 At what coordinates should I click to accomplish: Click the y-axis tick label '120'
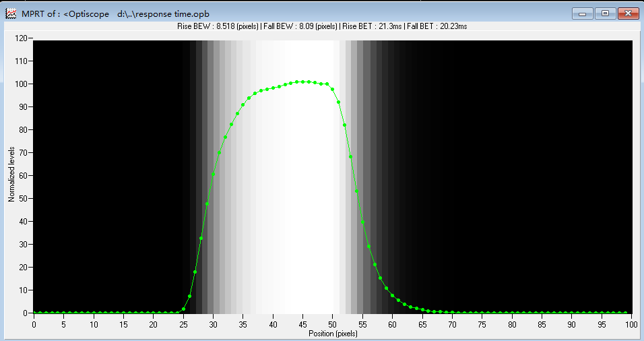(20, 38)
